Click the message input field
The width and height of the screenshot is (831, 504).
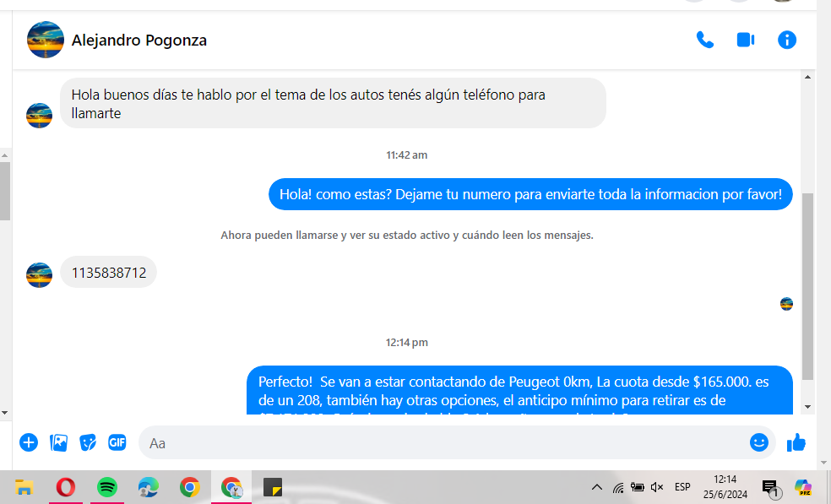tap(439, 442)
